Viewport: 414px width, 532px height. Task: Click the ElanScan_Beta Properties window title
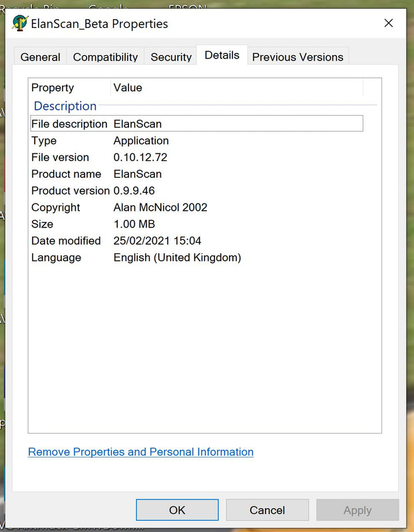tap(100, 24)
